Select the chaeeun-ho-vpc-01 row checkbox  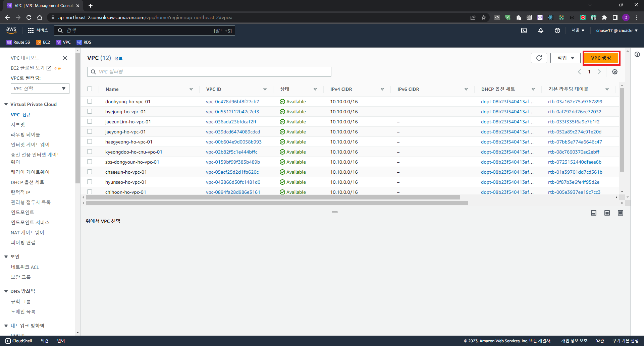tap(90, 172)
